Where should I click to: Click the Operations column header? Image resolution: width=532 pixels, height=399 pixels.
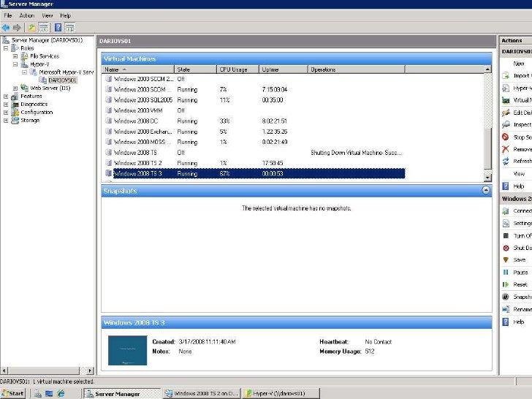[357, 69]
